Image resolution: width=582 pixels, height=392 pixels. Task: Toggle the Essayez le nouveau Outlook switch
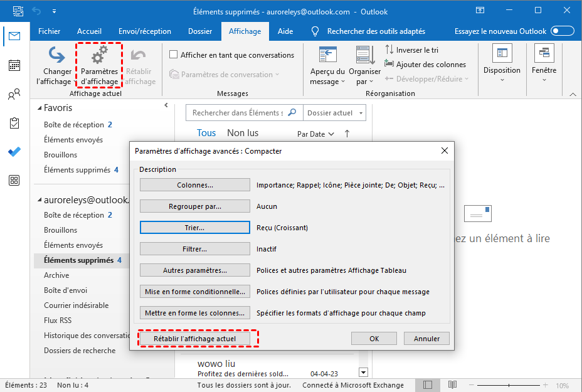(x=563, y=31)
